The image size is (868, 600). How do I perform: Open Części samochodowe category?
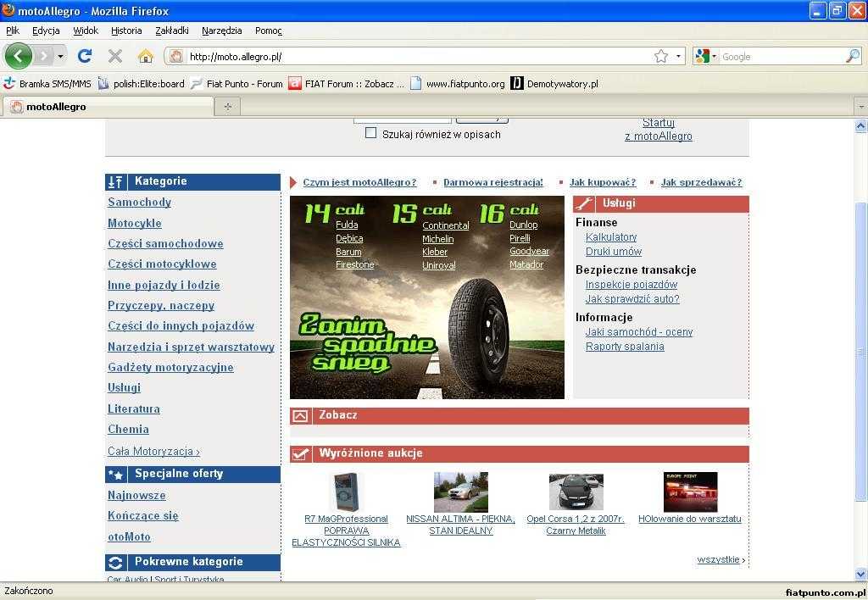click(165, 243)
